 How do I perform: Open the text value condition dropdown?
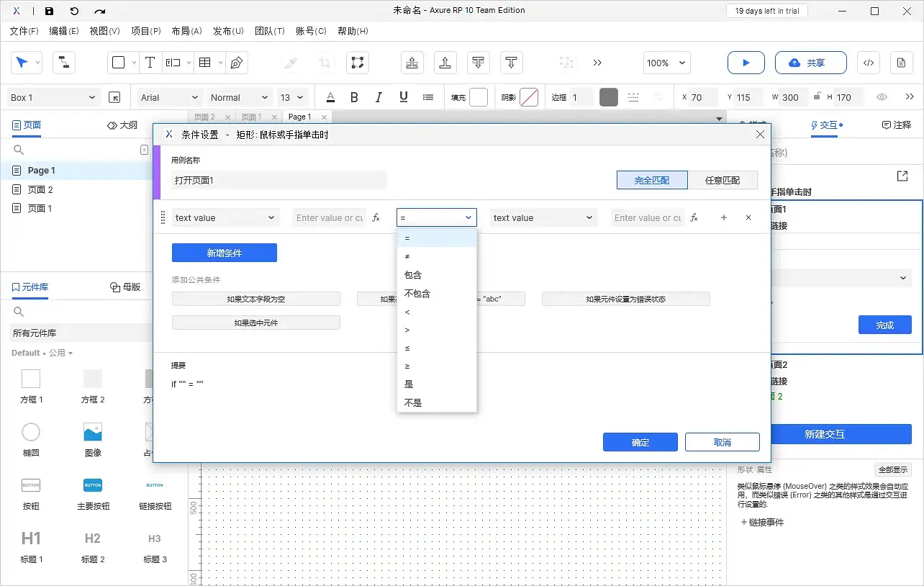(x=225, y=217)
